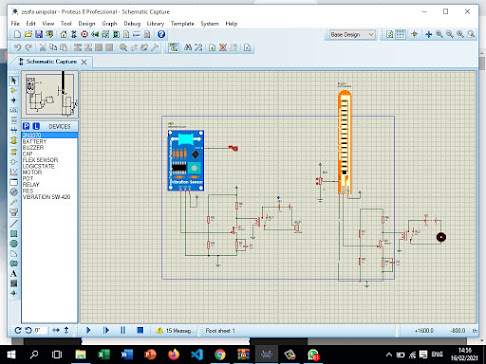Click the Zoom In magnifier icon
This screenshot has height=364, width=486.
[439, 34]
